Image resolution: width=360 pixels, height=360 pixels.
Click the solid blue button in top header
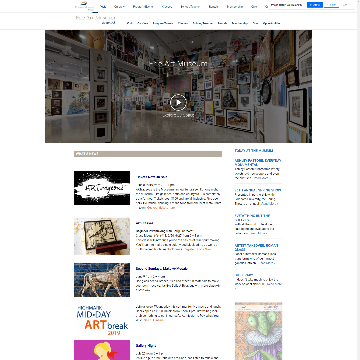click(x=315, y=5)
